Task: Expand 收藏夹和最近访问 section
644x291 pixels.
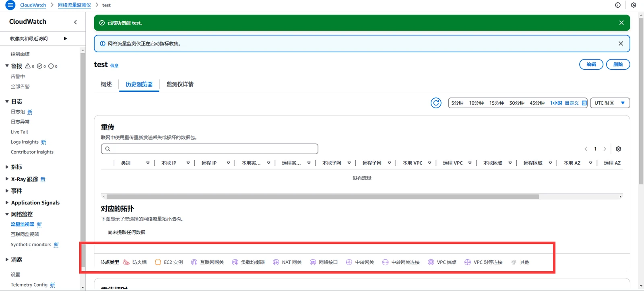Action: [65, 39]
